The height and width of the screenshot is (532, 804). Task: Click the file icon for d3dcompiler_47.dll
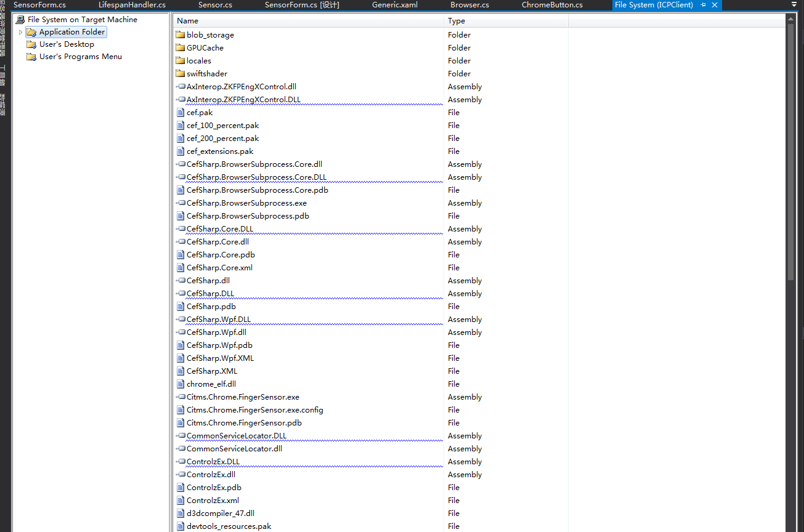(x=181, y=513)
